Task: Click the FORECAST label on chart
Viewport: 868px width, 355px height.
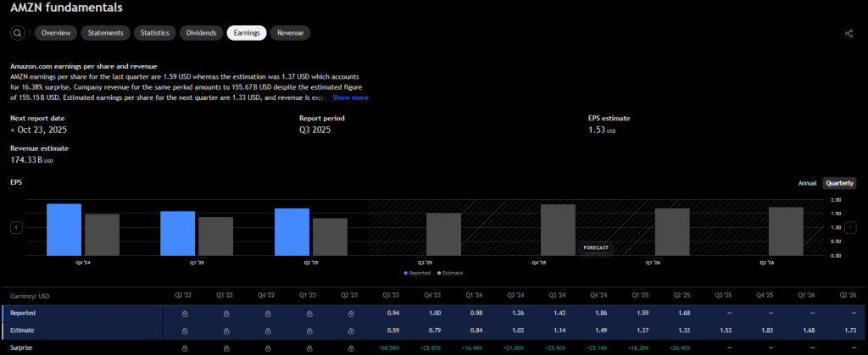Action: click(596, 247)
